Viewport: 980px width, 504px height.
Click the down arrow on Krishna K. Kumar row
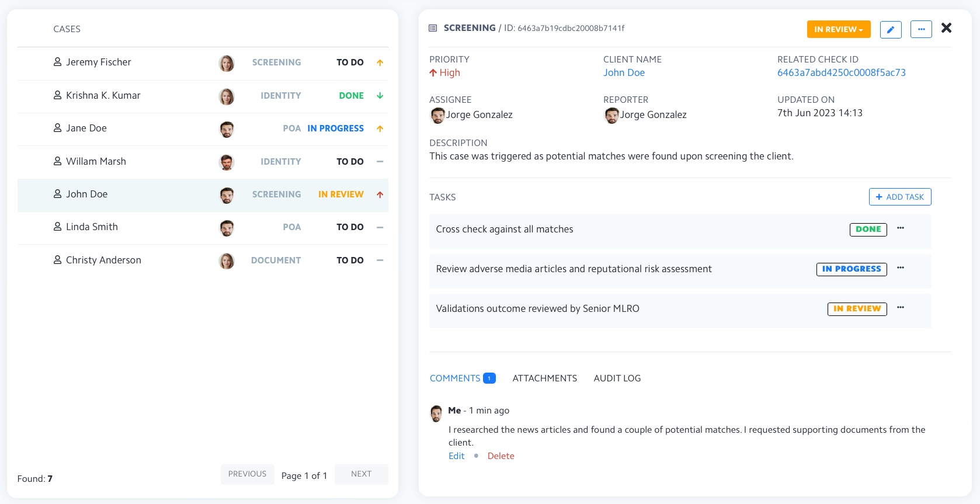click(380, 96)
